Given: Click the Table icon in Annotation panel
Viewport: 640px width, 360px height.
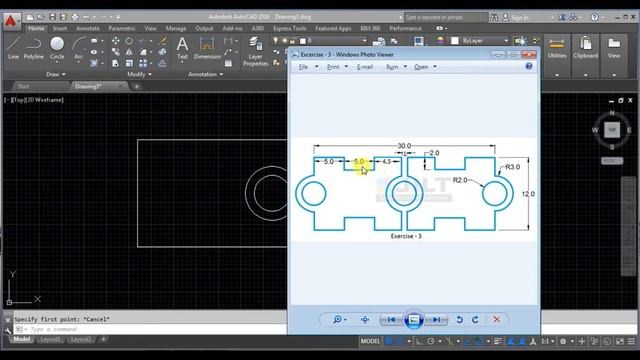Looking at the screenshot, I should [228, 63].
